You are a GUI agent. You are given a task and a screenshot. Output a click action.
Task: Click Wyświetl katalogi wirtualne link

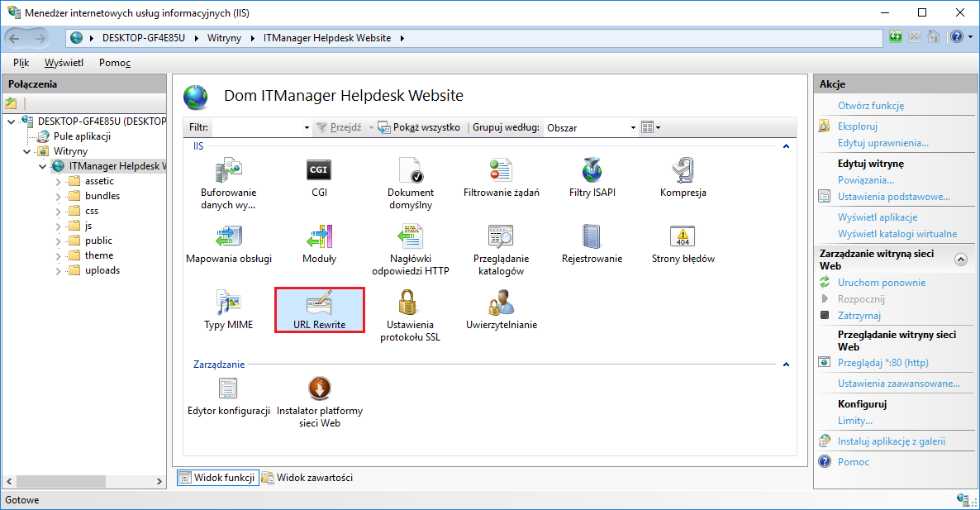(x=897, y=234)
